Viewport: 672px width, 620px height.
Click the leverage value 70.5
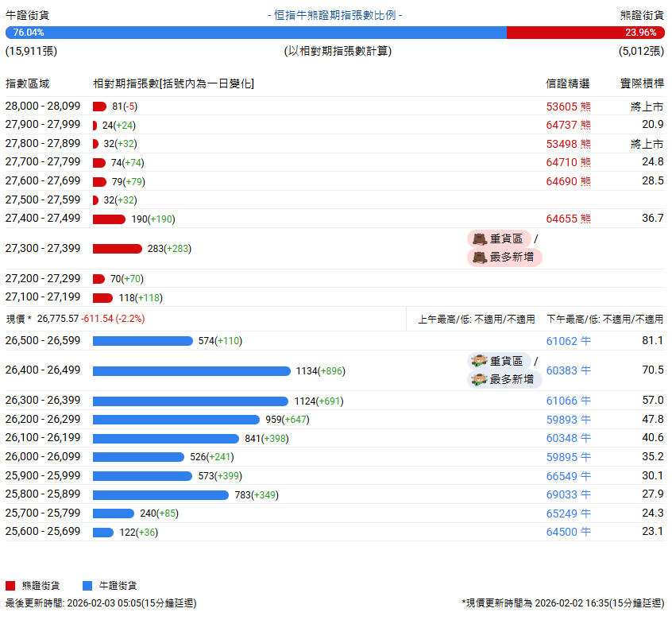(x=653, y=370)
